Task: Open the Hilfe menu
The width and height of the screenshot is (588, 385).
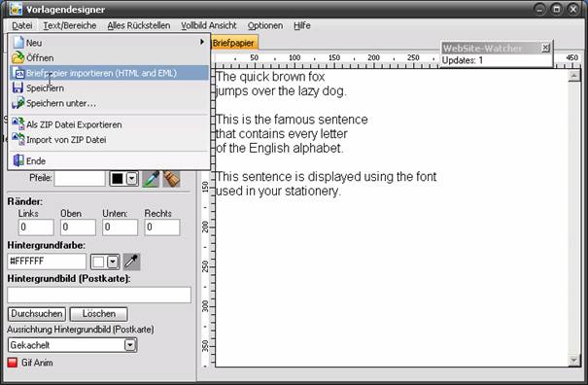Action: pyautogui.click(x=302, y=25)
